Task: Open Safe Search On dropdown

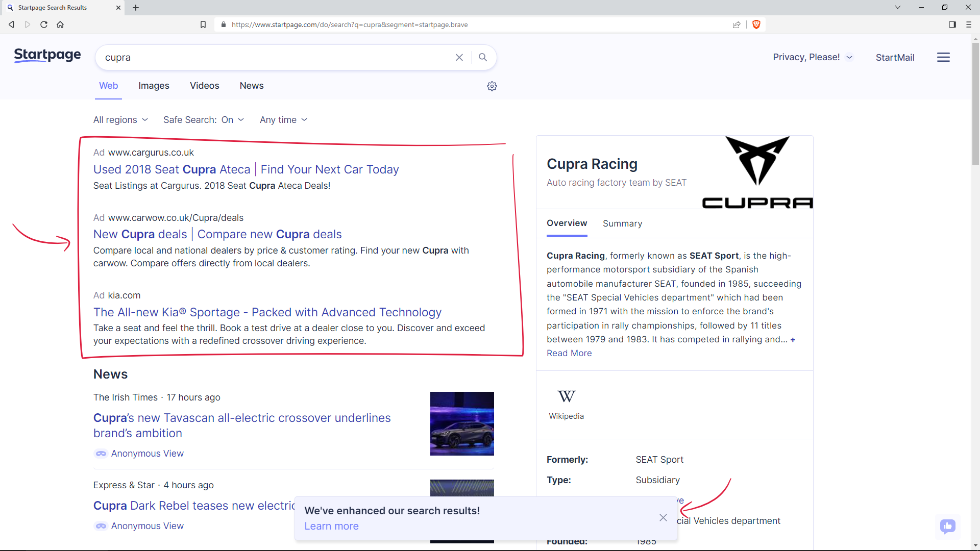Action: pos(203,120)
